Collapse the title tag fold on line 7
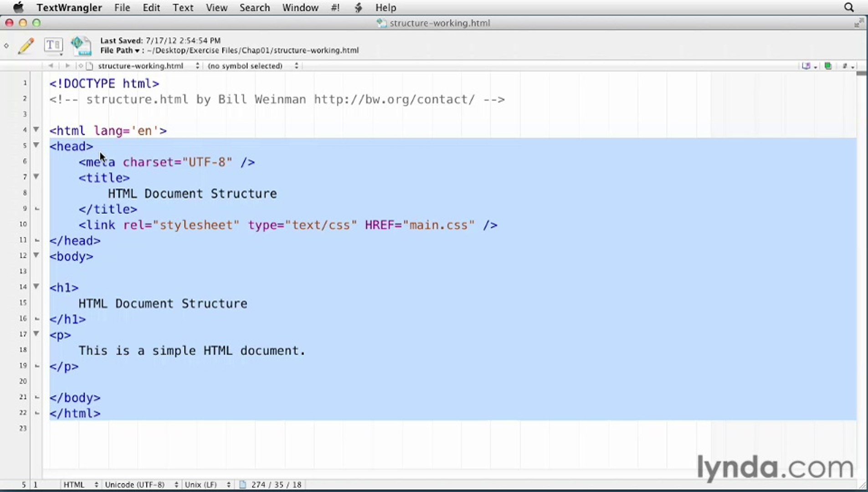This screenshot has width=868, height=492. pos(36,177)
